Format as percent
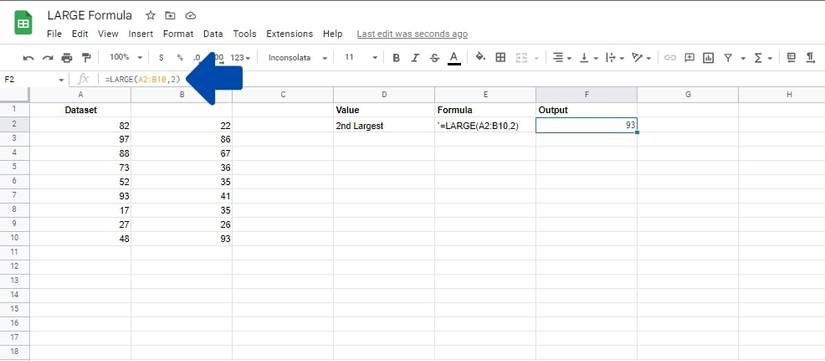 (x=180, y=58)
